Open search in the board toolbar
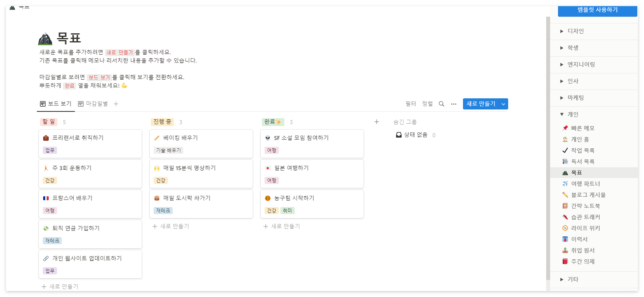The height and width of the screenshot is (297, 644). pos(441,103)
